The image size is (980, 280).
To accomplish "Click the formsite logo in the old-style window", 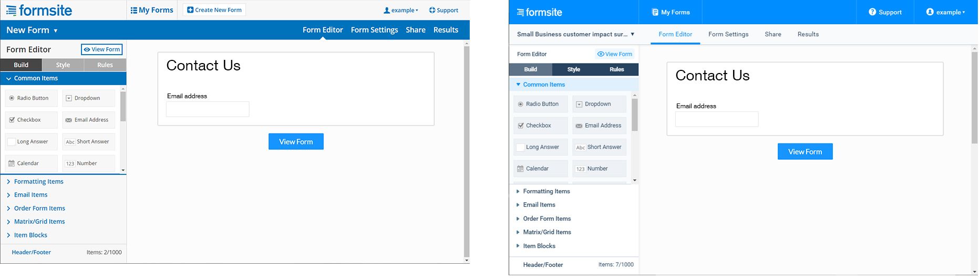I will point(39,10).
